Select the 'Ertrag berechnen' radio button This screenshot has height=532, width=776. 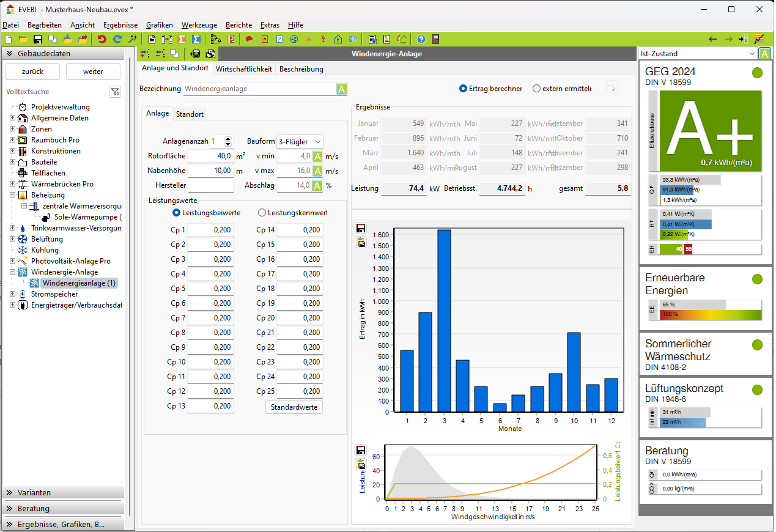[464, 89]
